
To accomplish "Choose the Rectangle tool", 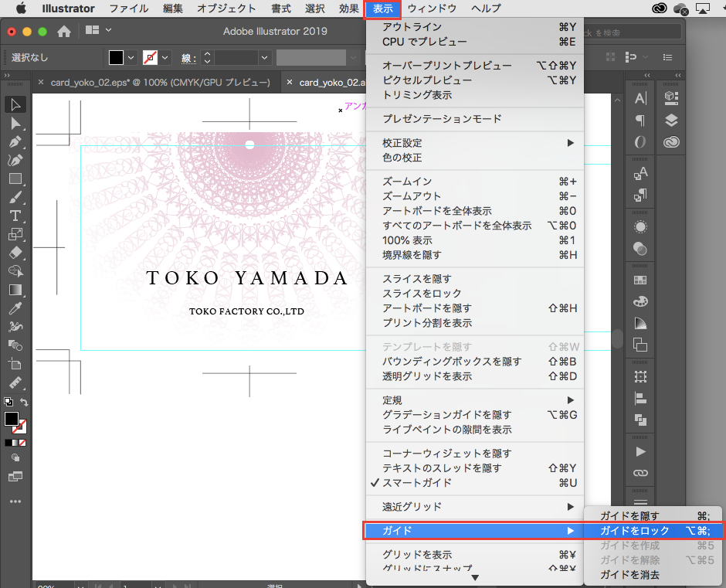I will [x=15, y=178].
